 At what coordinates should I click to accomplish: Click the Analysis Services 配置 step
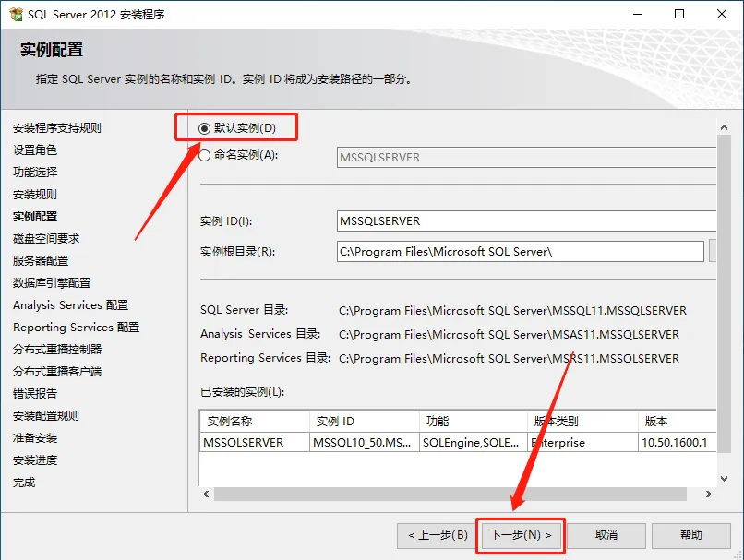[x=71, y=304]
